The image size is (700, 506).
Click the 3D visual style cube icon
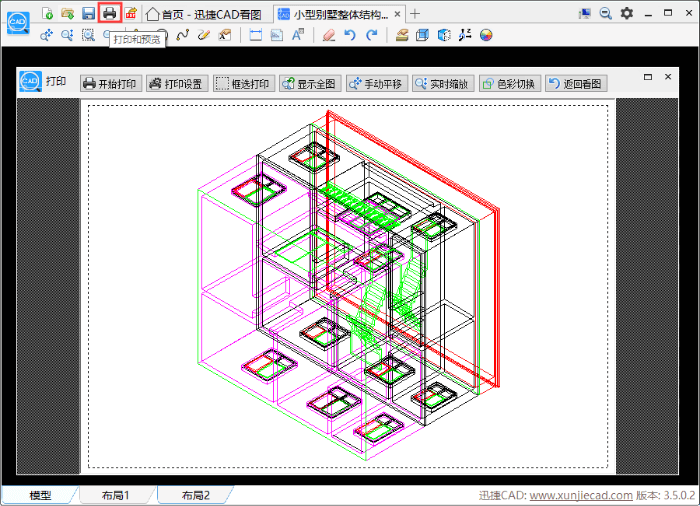point(444,35)
